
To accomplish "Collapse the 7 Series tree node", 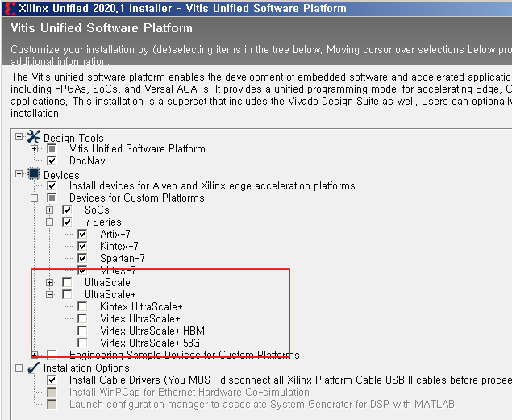I will coord(50,222).
